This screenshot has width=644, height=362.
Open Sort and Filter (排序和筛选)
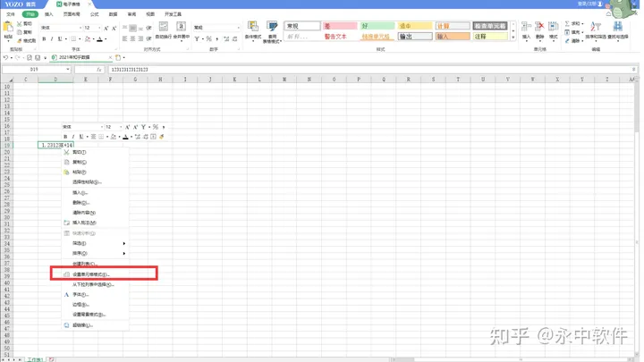(x=596, y=30)
